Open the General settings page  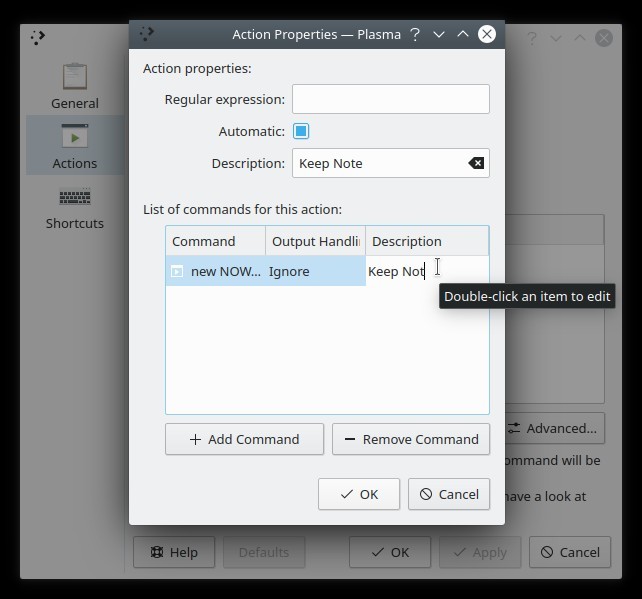coord(75,86)
